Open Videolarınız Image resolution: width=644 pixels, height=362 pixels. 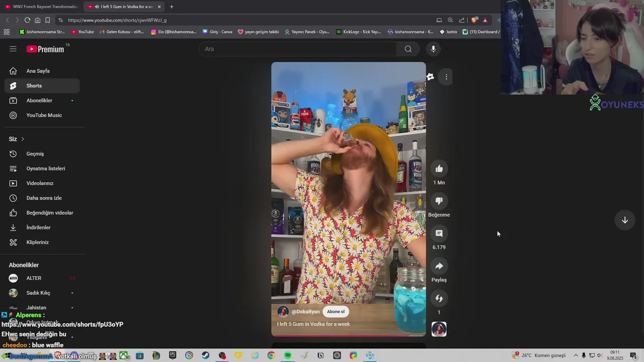click(42, 184)
